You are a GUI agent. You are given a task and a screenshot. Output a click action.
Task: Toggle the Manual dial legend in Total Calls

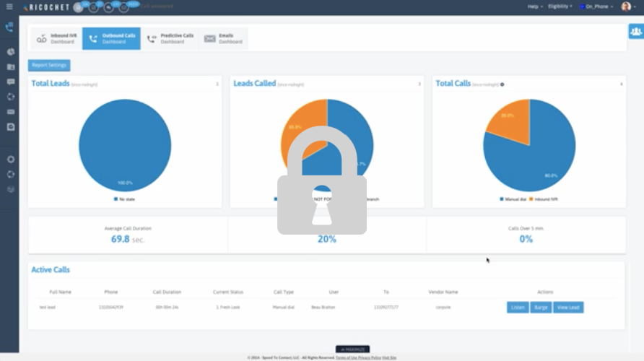[x=513, y=199]
